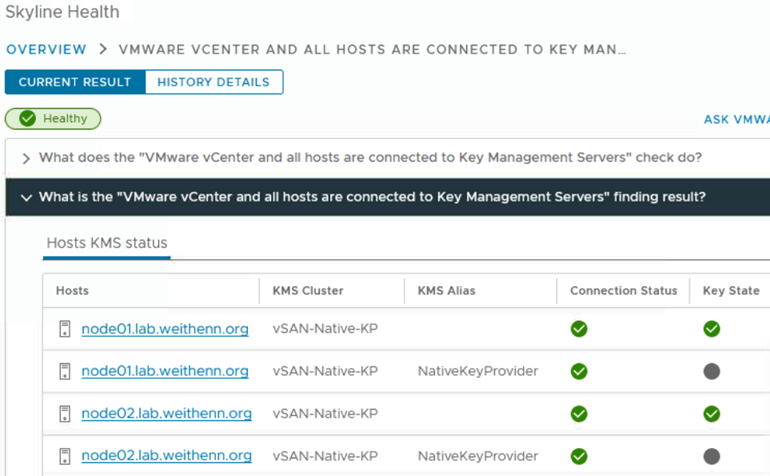This screenshot has height=476, width=770.
Task: Click the breadcrumb chevron after OVERVIEW
Action: click(103, 49)
